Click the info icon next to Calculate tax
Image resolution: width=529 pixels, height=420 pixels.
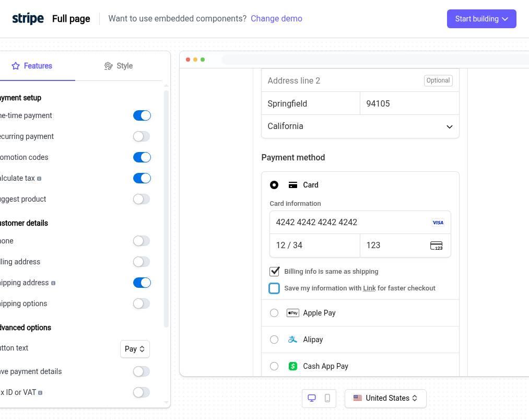(x=39, y=179)
